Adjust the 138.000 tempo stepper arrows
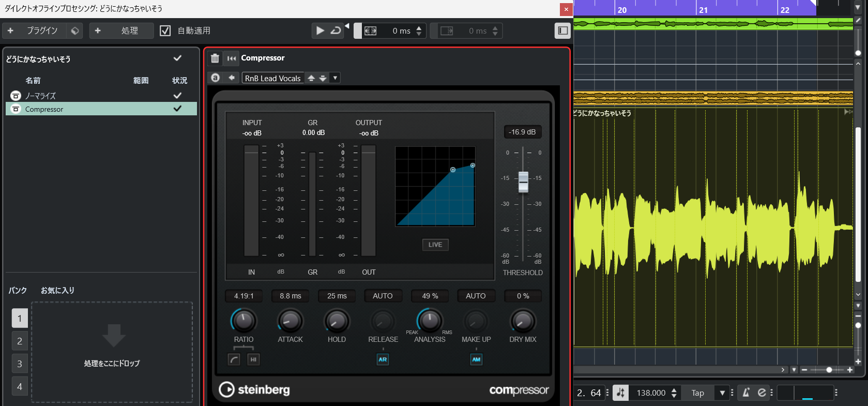This screenshot has width=868, height=406. click(x=674, y=393)
